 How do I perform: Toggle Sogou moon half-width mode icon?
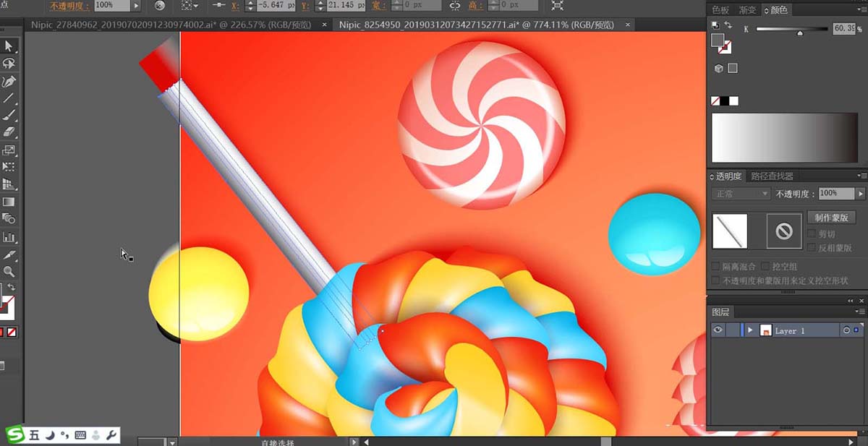click(x=50, y=435)
